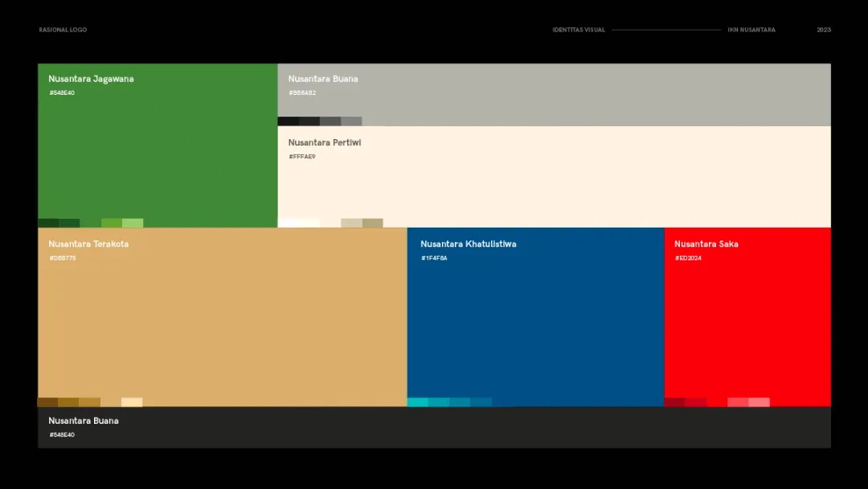The image size is (868, 489).
Task: Click 'Nusantara Buana' title in the dark bar
Action: pos(84,421)
